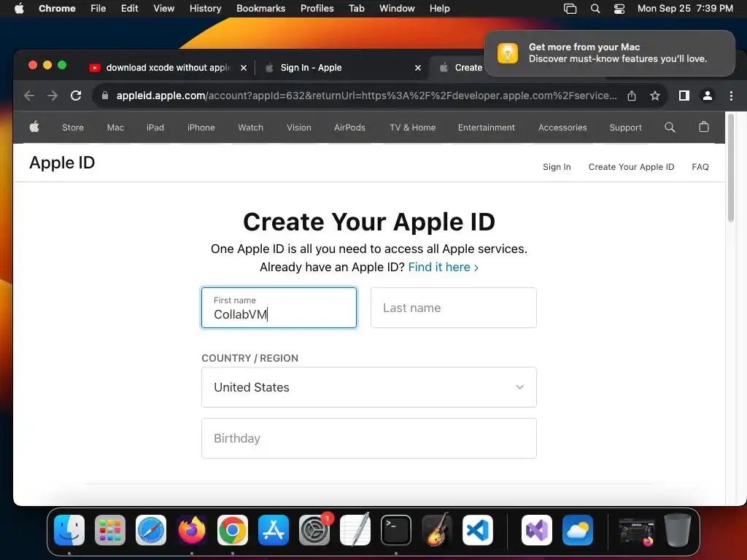Open the Weather app from the Dock
This screenshot has height=560, width=747.
click(578, 530)
